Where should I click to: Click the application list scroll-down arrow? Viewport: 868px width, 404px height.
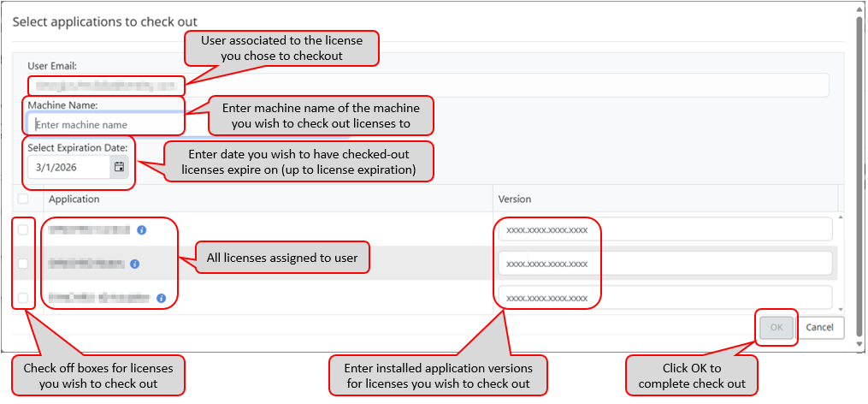point(840,308)
